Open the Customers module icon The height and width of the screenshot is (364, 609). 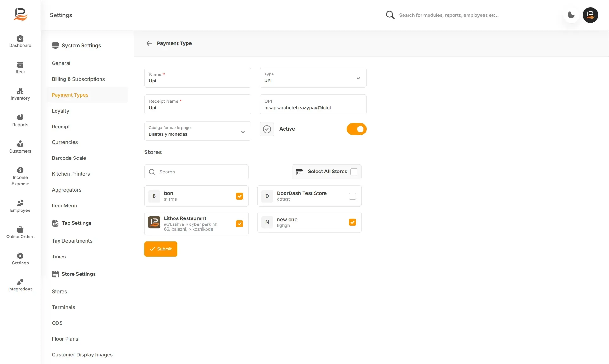tap(20, 144)
